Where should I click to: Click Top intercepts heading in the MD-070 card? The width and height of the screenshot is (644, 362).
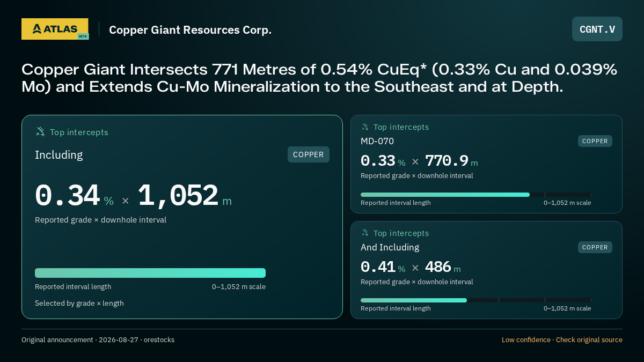[x=401, y=127]
